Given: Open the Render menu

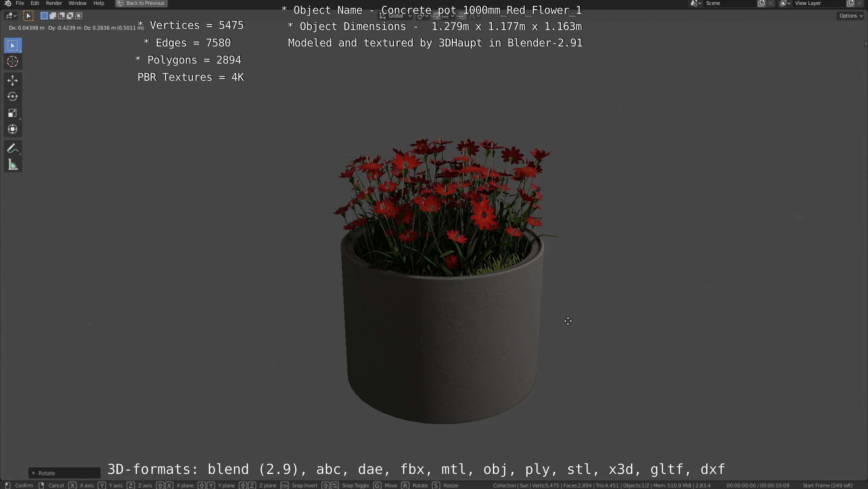Looking at the screenshot, I should pyautogui.click(x=54, y=3).
